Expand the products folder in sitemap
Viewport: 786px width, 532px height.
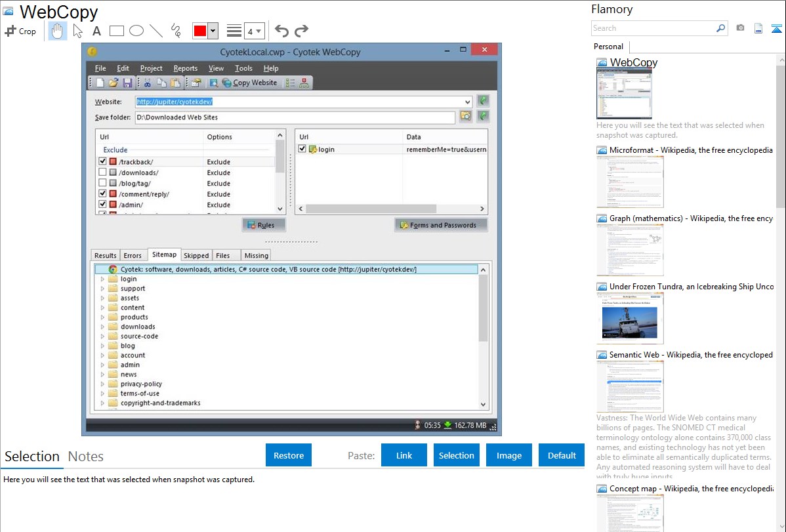[103, 317]
